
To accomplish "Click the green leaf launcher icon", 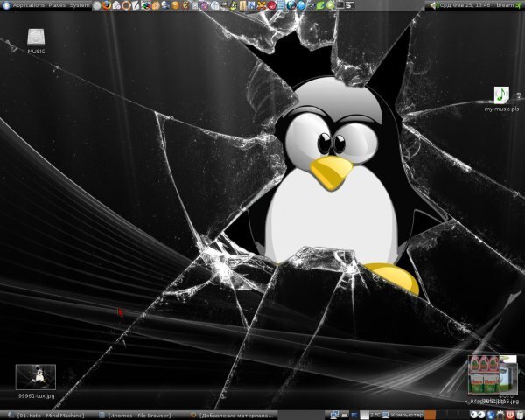I will (320, 5).
